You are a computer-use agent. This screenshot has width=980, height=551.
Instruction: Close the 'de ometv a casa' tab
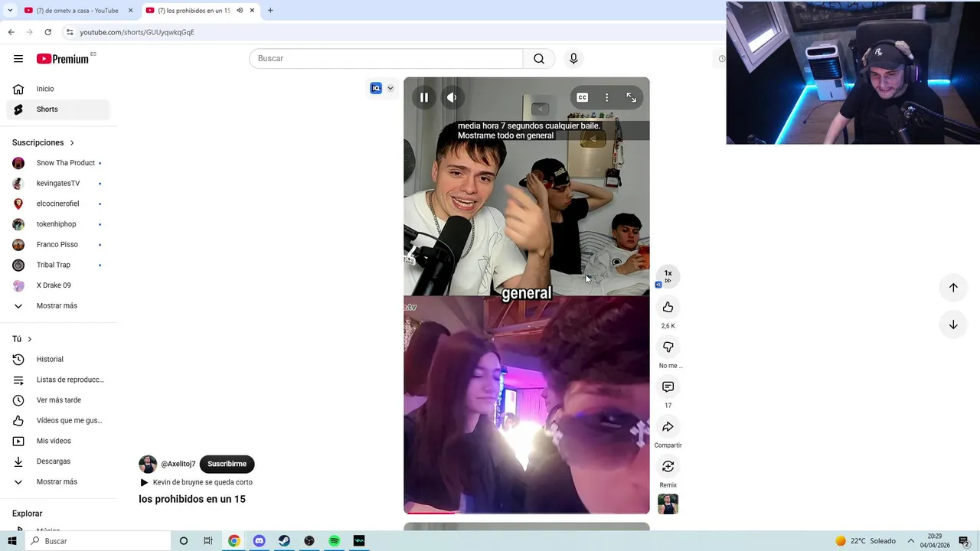[x=130, y=11]
